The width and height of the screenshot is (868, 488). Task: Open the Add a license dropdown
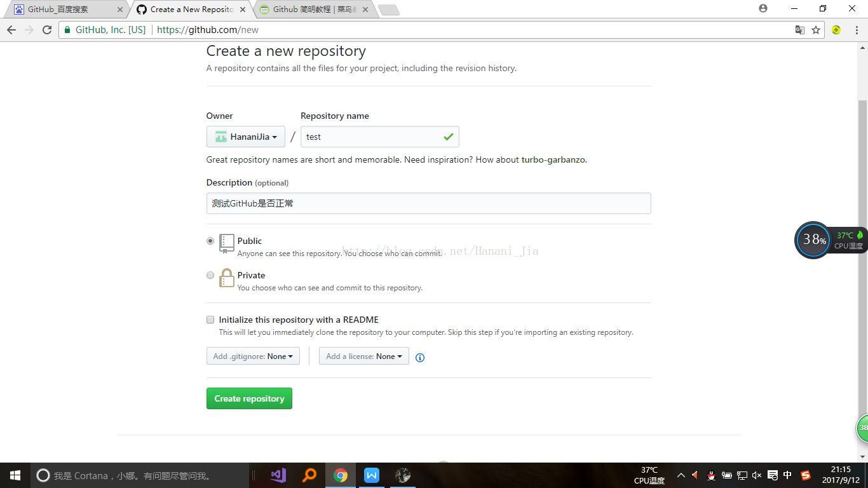(364, 356)
